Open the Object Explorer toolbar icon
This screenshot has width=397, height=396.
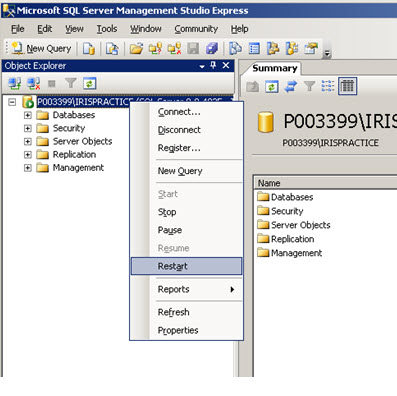tap(273, 49)
